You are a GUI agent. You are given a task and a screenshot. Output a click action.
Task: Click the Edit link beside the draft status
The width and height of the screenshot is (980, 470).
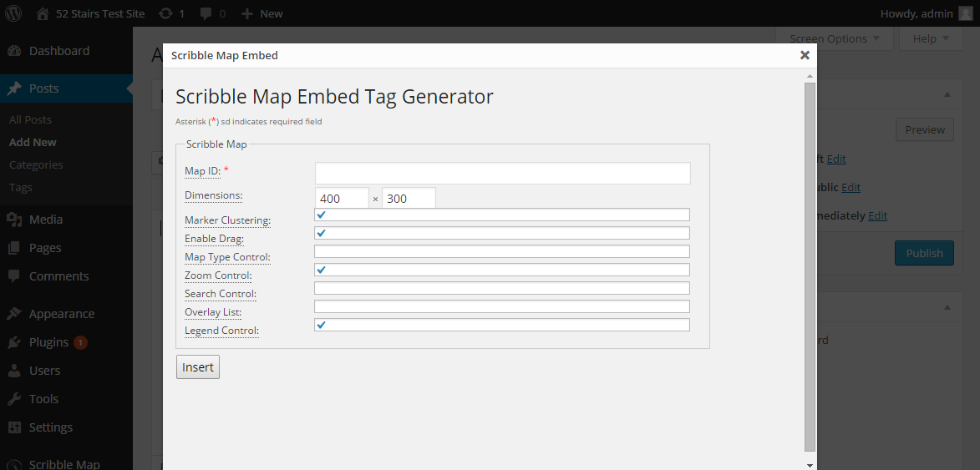(x=836, y=159)
